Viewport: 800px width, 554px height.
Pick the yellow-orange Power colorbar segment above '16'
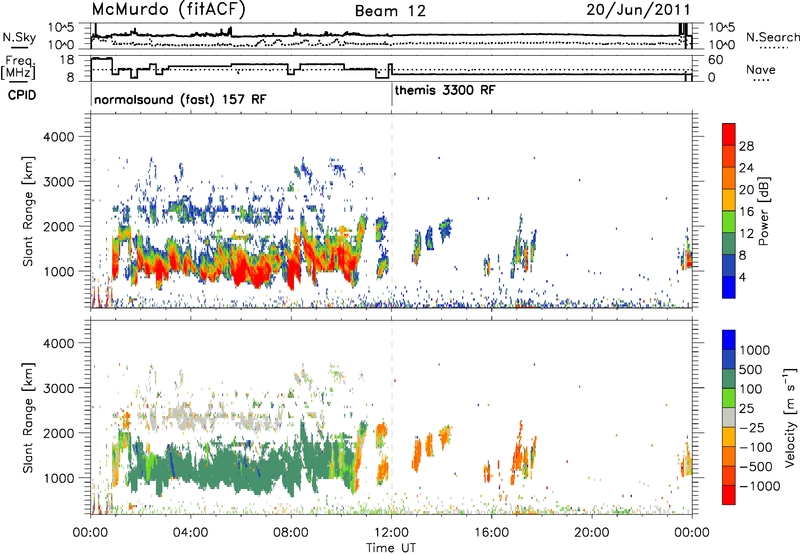tap(729, 199)
